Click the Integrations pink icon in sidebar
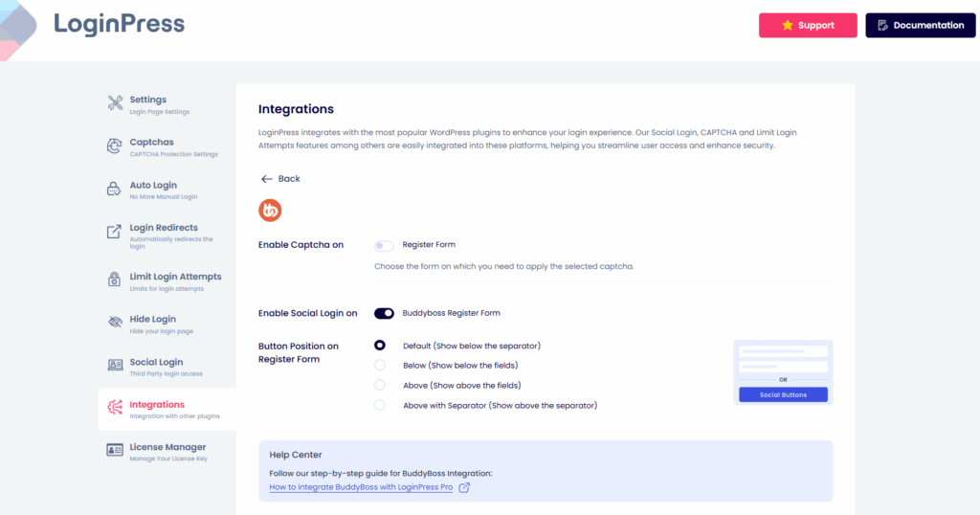 point(115,408)
